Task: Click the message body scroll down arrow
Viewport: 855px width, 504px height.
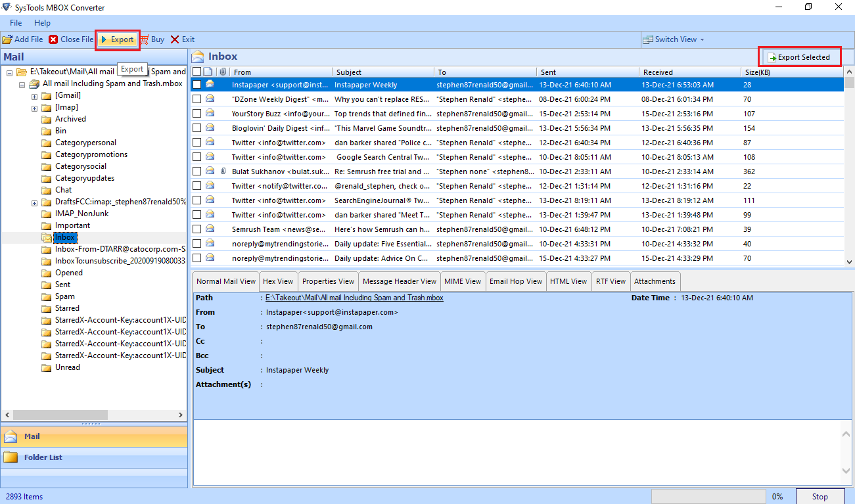Action: coord(846,470)
